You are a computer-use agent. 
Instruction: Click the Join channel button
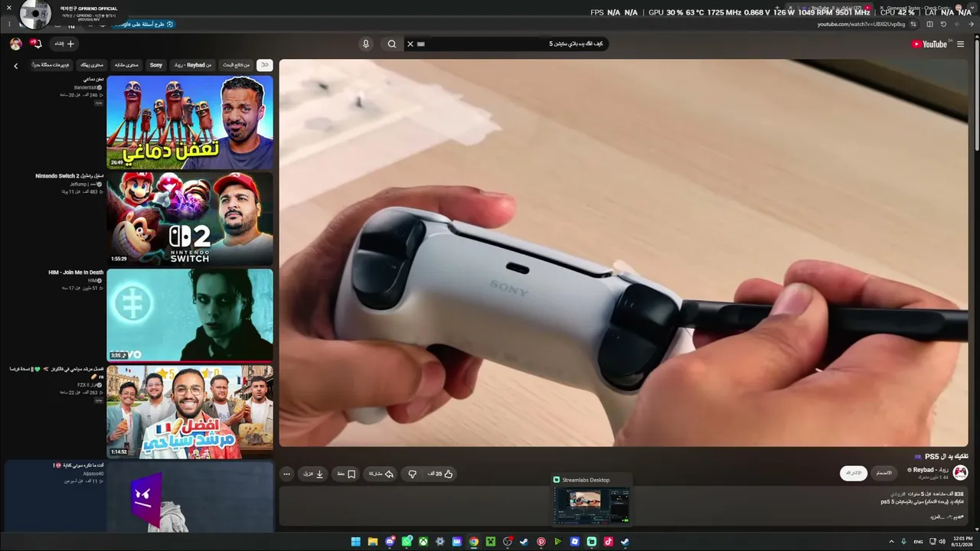(x=884, y=473)
